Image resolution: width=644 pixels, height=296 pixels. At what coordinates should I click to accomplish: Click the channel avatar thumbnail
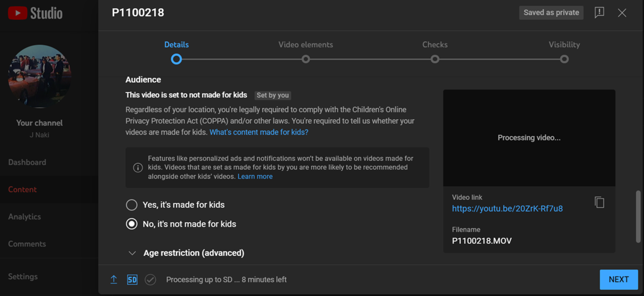(40, 76)
